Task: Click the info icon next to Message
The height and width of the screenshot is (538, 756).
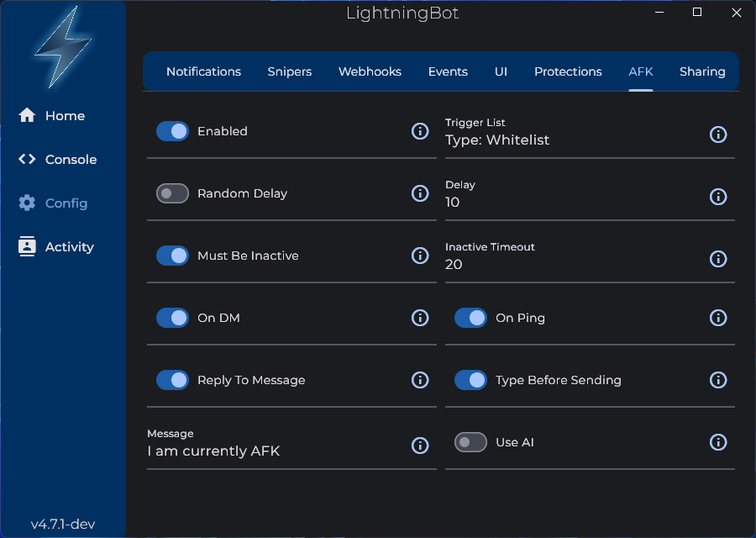Action: [x=420, y=446]
